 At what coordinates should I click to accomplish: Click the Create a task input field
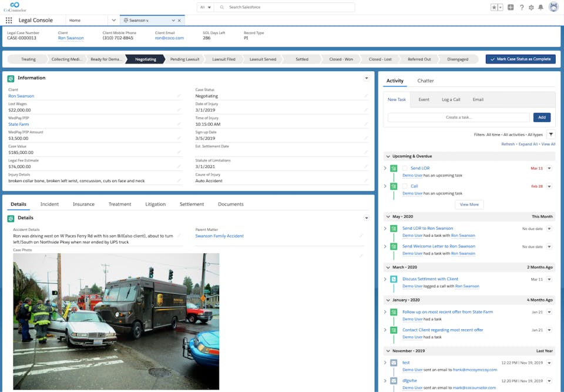click(x=458, y=117)
